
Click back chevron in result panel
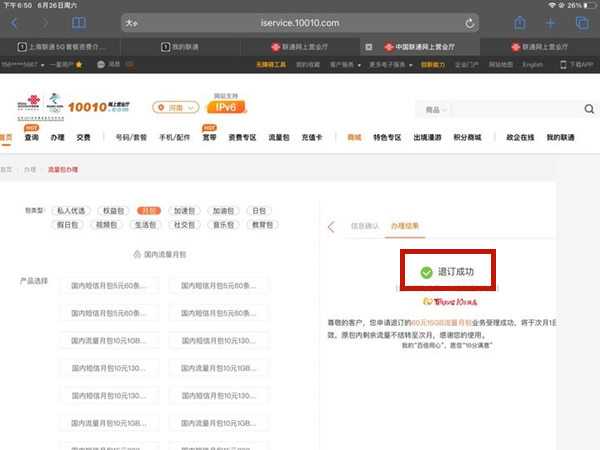coord(331,227)
